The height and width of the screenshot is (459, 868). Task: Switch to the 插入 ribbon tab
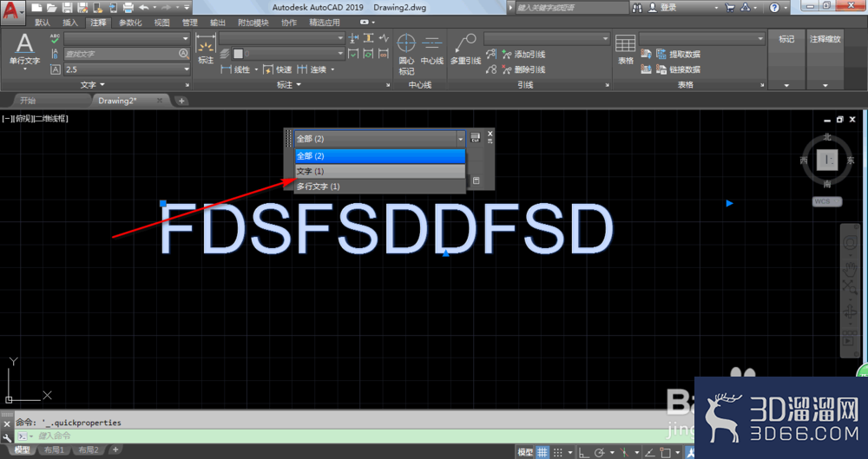coord(70,23)
